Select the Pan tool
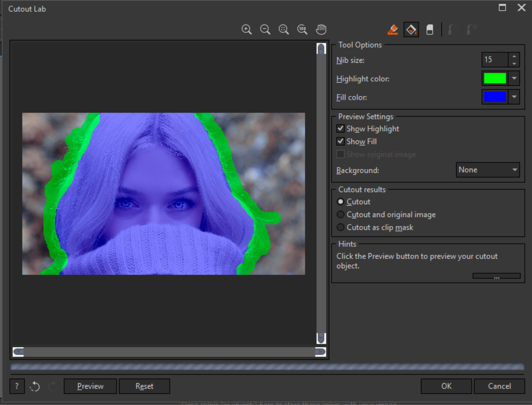Viewport: 532px width, 405px height. pos(321,29)
